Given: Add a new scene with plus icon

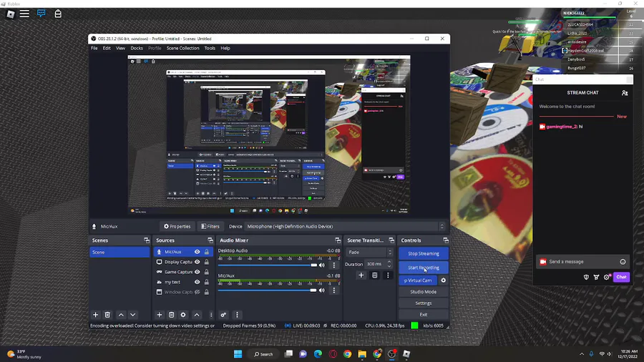Looking at the screenshot, I should pyautogui.click(x=95, y=315).
